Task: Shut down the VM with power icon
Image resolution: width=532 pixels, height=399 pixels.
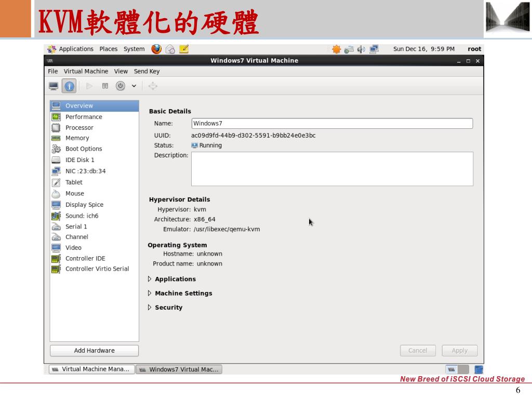Action: [120, 86]
